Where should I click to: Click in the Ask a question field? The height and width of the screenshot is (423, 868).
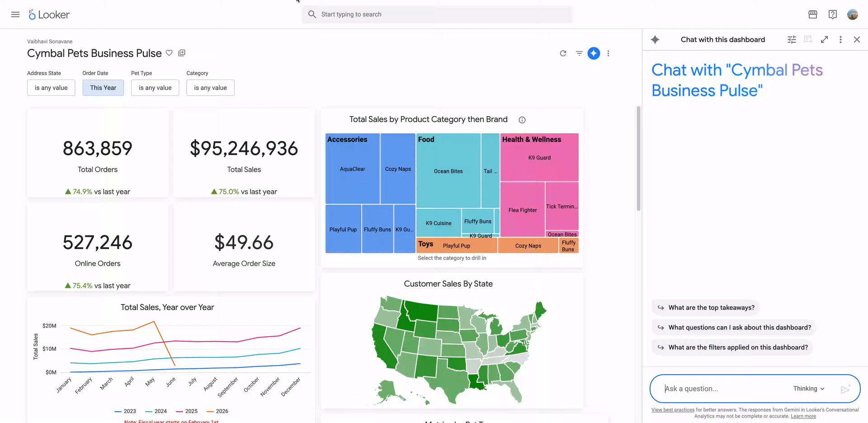723,389
